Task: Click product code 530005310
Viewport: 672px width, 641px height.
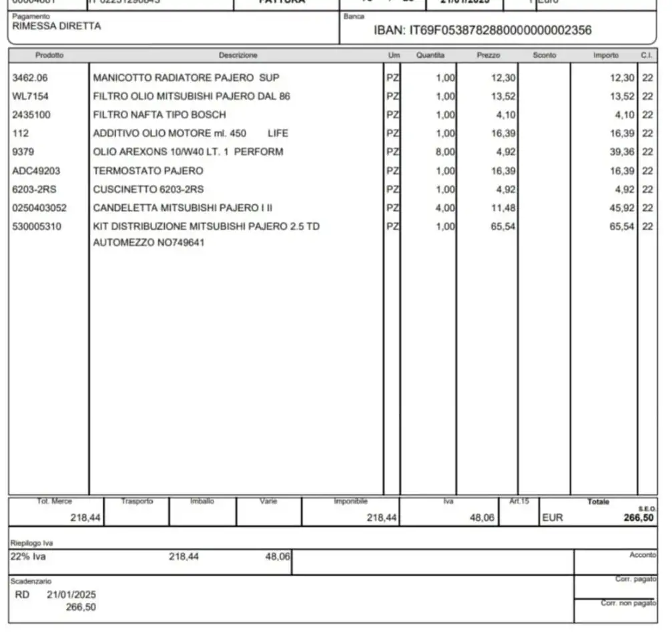Action: click(37, 226)
